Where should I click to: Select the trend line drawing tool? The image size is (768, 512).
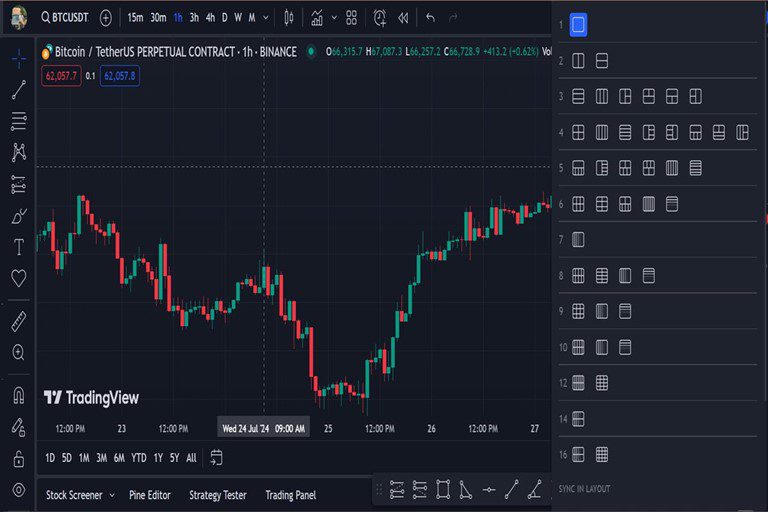[x=19, y=90]
